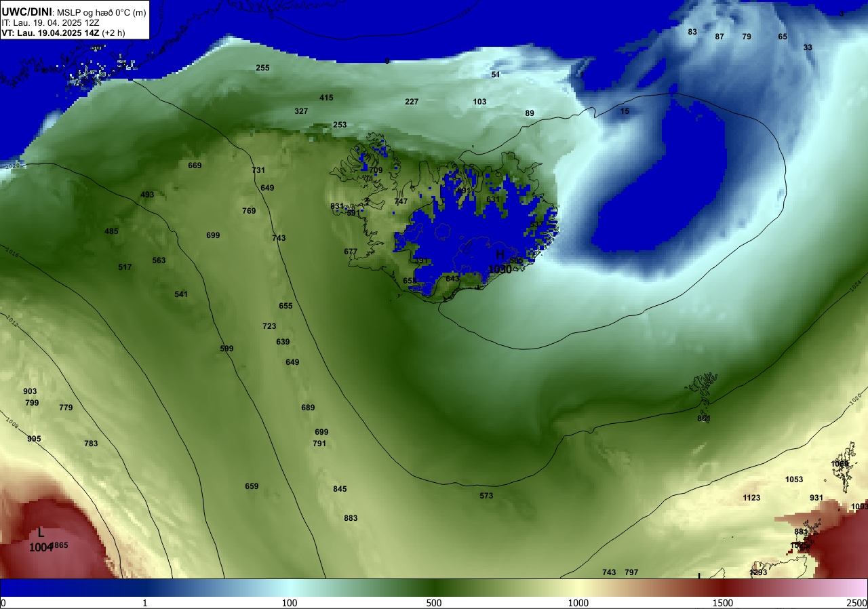Click the value 1123 on the map
The image size is (868, 609).
[751, 498]
